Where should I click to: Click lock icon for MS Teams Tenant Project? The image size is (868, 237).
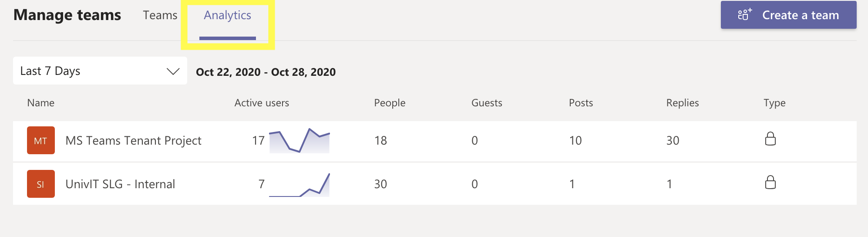tap(770, 139)
